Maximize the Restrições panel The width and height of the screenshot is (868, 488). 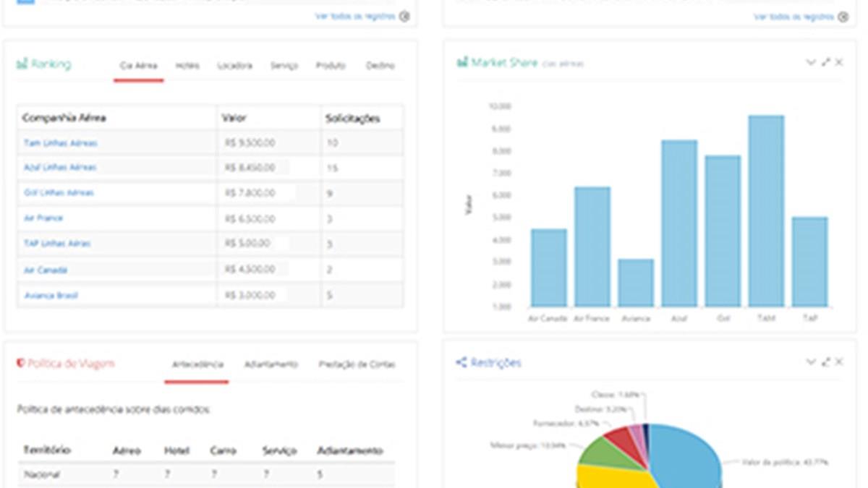tap(825, 361)
